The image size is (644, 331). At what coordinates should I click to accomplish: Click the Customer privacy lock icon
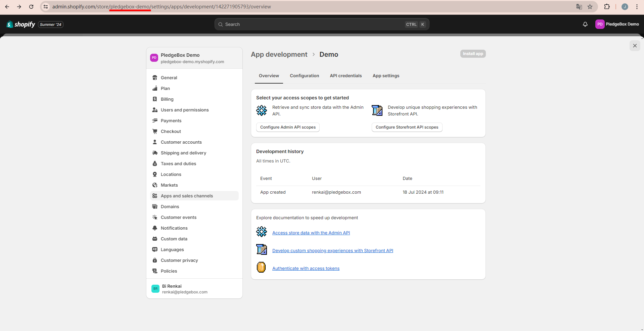tap(155, 260)
